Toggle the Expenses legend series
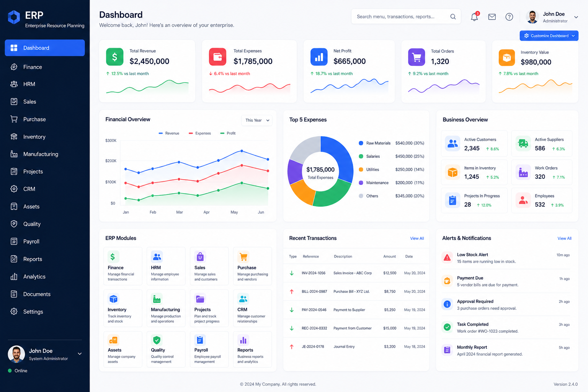This screenshot has width=588, height=392. (x=200, y=133)
